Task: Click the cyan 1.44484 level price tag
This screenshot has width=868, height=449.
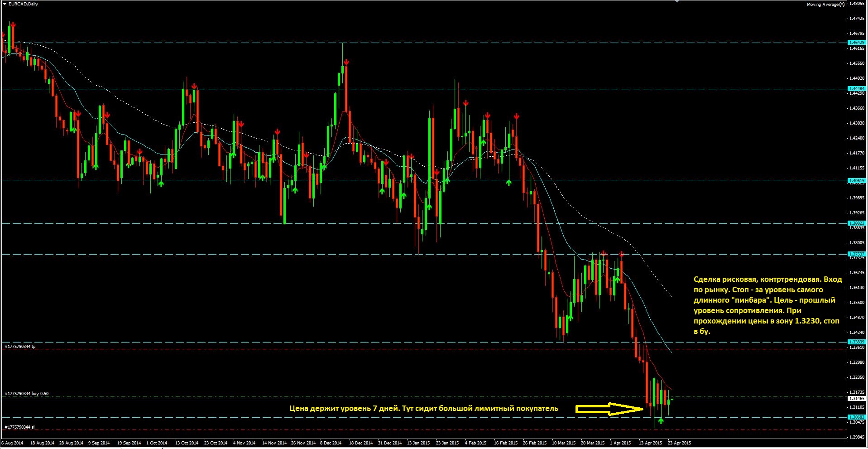Action: [856, 88]
